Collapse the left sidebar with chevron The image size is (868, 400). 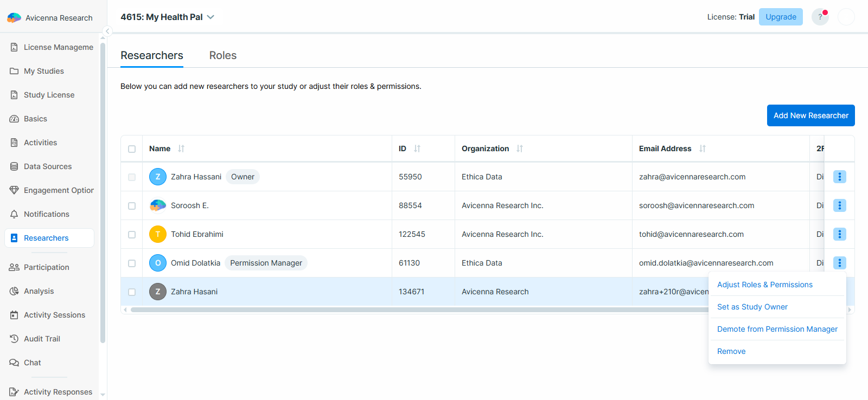(x=107, y=31)
